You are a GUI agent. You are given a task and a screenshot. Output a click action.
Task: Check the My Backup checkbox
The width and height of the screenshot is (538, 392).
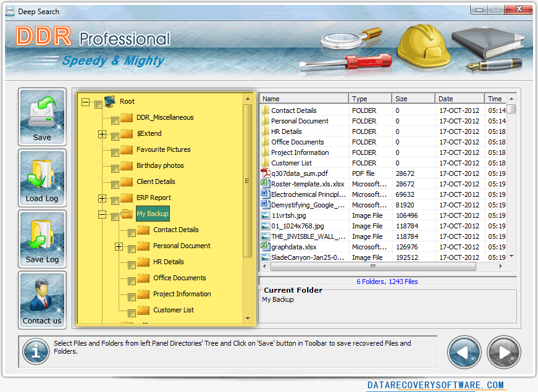(115, 217)
